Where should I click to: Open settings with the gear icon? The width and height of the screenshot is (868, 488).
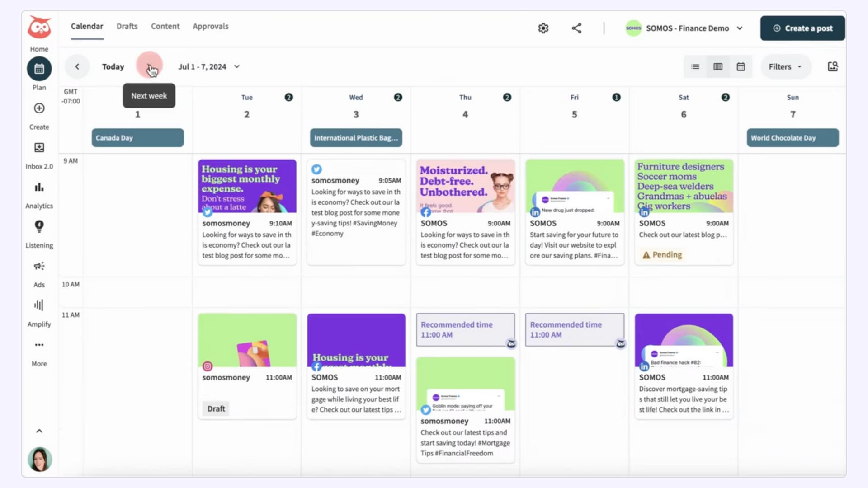543,28
